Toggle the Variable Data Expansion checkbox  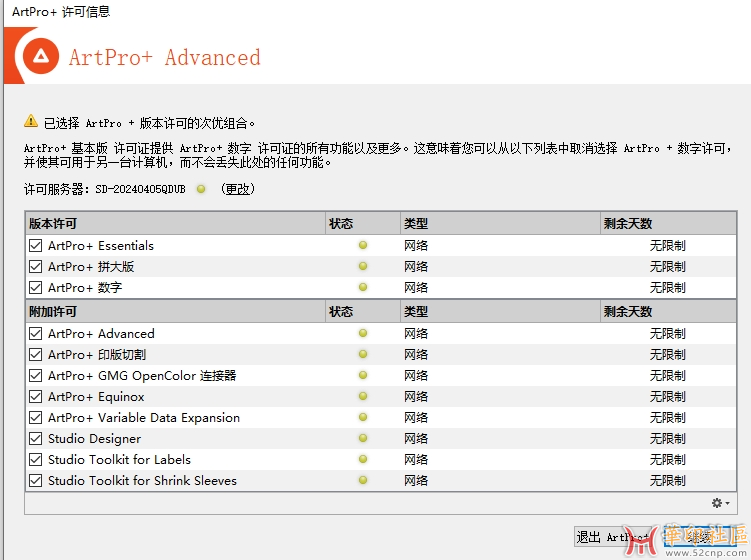click(35, 418)
